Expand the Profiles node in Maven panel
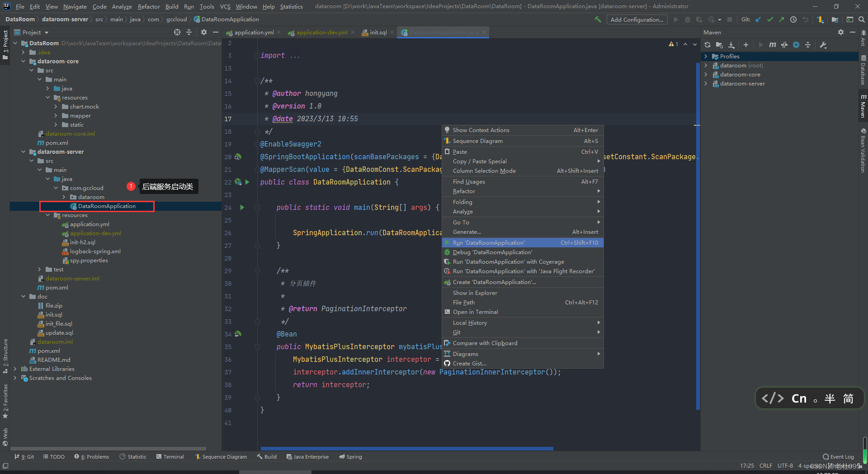This screenshot has height=474, width=868. 706,57
